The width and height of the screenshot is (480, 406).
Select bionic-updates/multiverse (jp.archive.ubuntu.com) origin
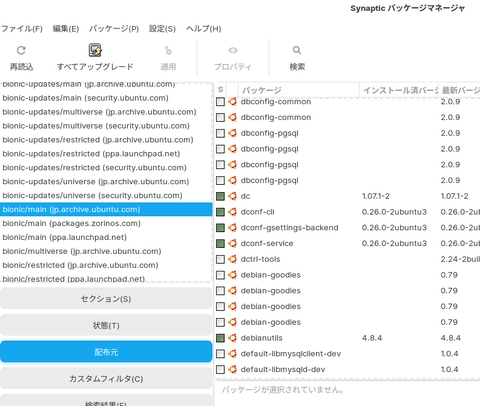coord(106,112)
